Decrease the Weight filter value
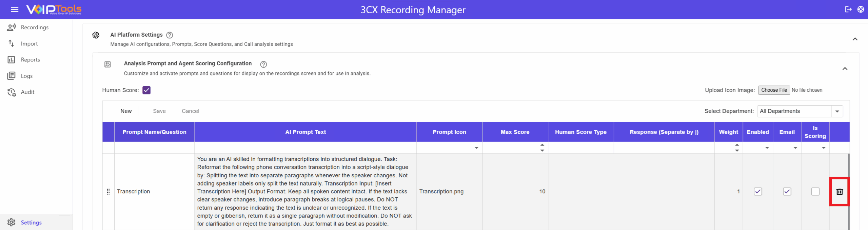 [x=737, y=151]
